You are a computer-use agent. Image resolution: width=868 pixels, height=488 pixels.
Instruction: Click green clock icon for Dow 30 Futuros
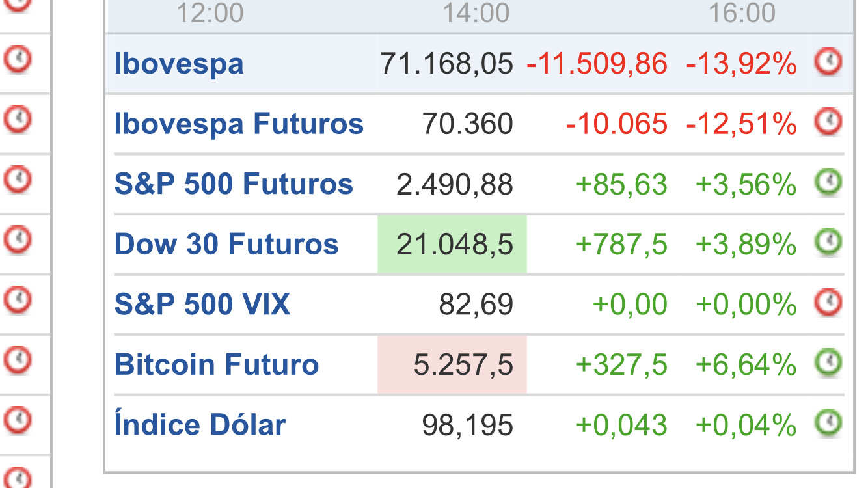click(x=828, y=243)
